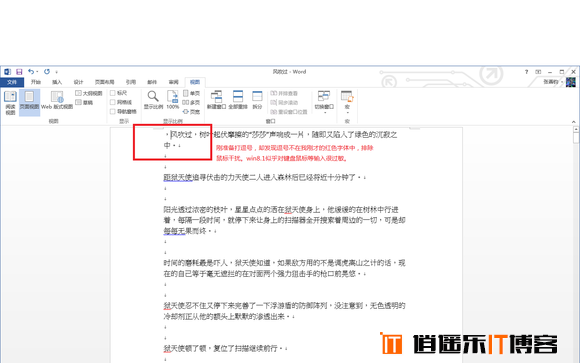Viewport: 580px width, 363px height.
Task: Undo last action in quick access toolbar
Action: coord(31,72)
